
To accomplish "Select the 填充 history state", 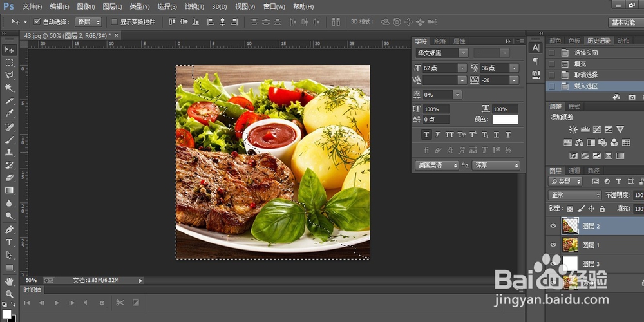I will (580, 64).
